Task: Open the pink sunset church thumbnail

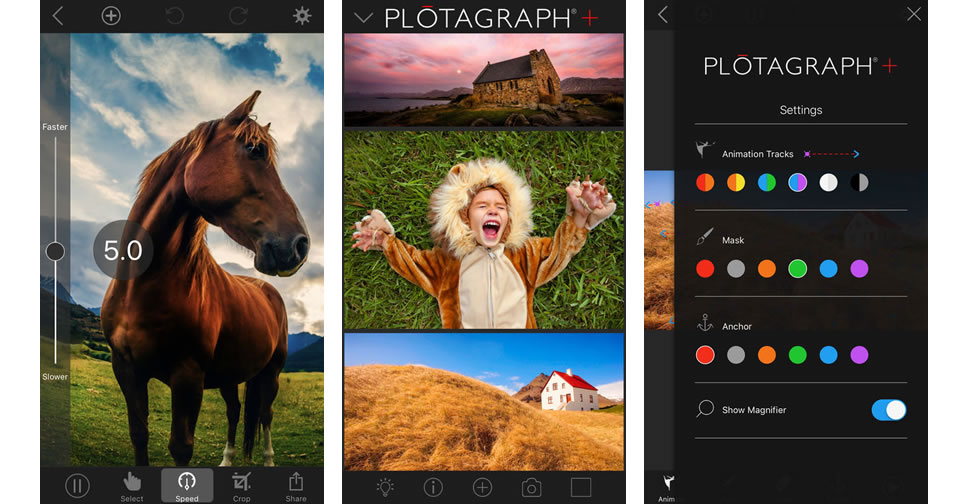Action: click(484, 80)
